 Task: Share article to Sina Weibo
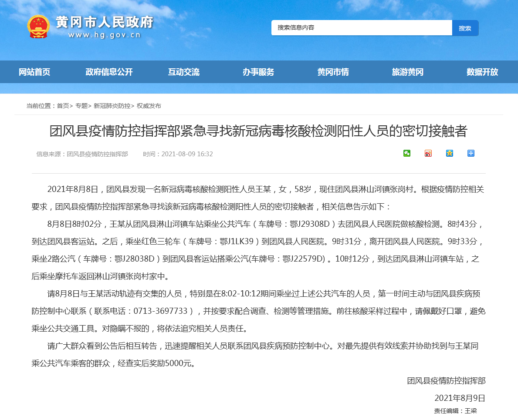[428, 153]
